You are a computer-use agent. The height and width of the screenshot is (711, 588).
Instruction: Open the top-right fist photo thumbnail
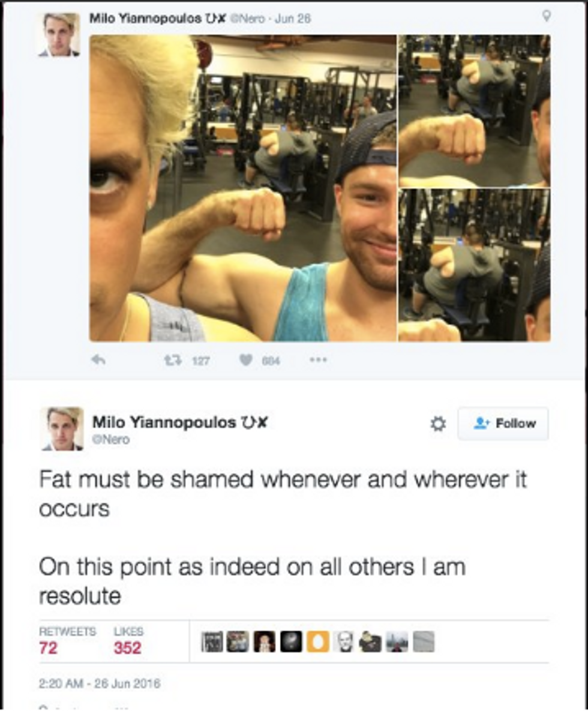pyautogui.click(x=474, y=110)
